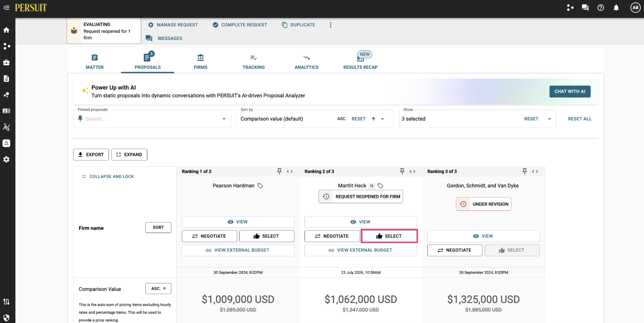Open the Show dropdown arrow
This screenshot has width=644, height=323.
[549, 119]
